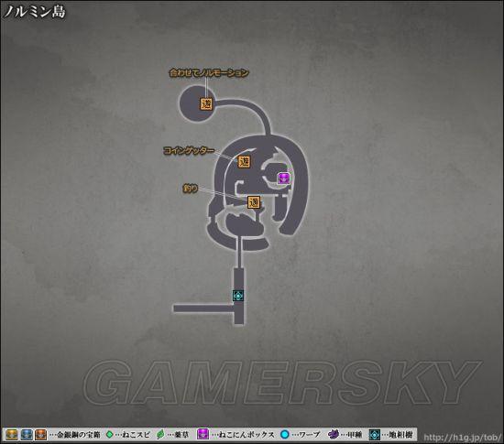Click the teal 地相樹 marker on corridor
Image resolution: width=504 pixels, height=444 pixels.
point(238,296)
